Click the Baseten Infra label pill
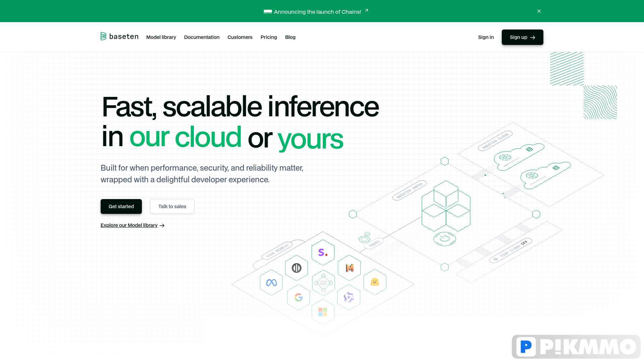Image resolution: width=644 pixels, height=362 pixels. [410, 190]
